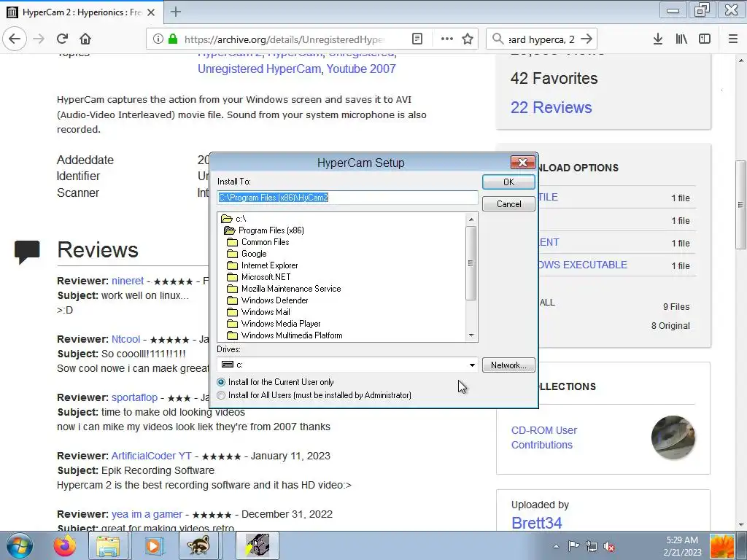Viewport: 747px width, 560px height.
Task: Select the Internet Explorer folder
Action: tap(263, 265)
